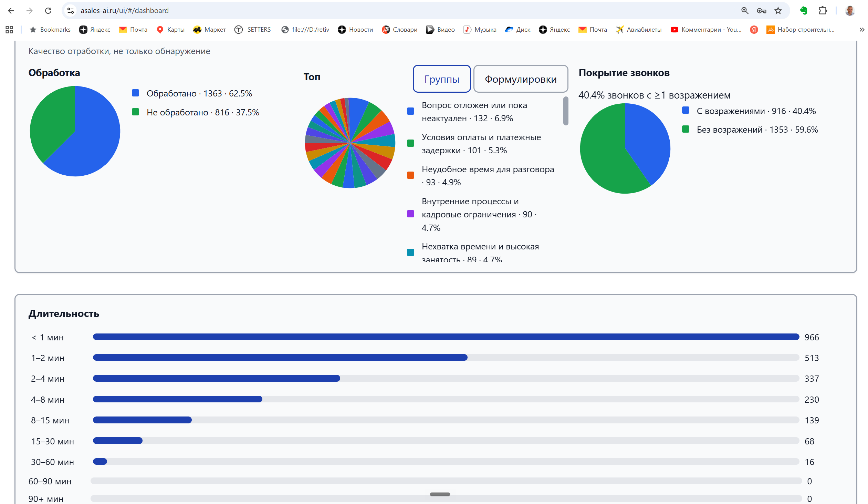This screenshot has width=868, height=504.
Task: Click the green Без возражений legend swatch
Action: tap(686, 129)
